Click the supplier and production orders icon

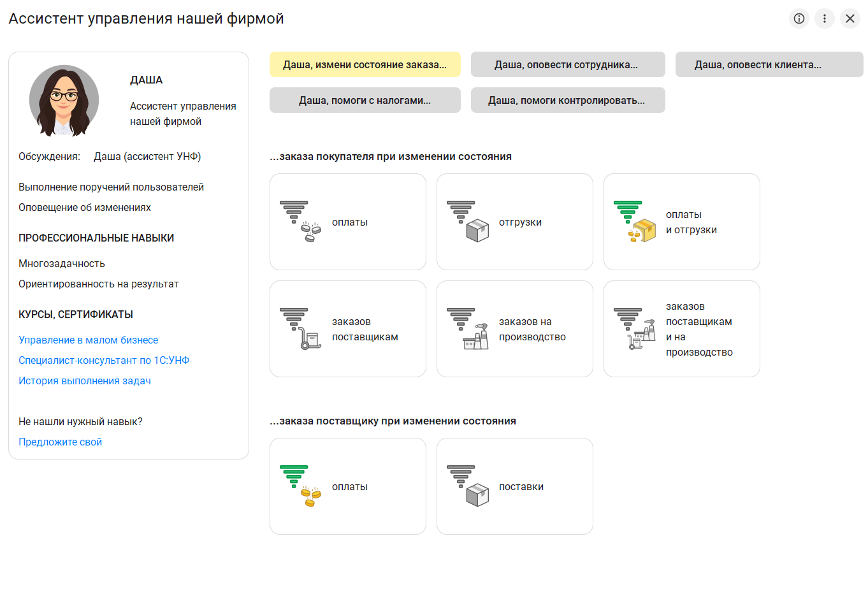click(634, 329)
